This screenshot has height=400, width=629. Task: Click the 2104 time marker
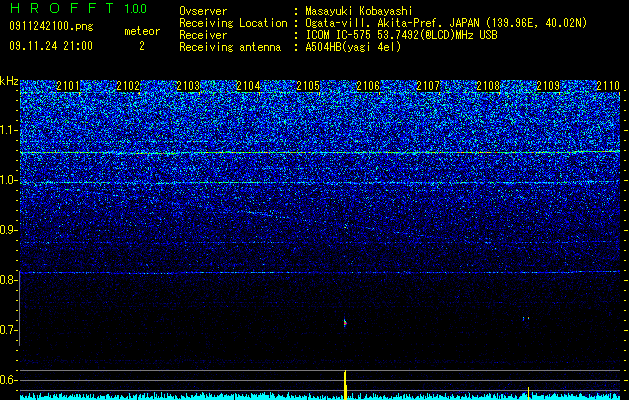point(248,86)
